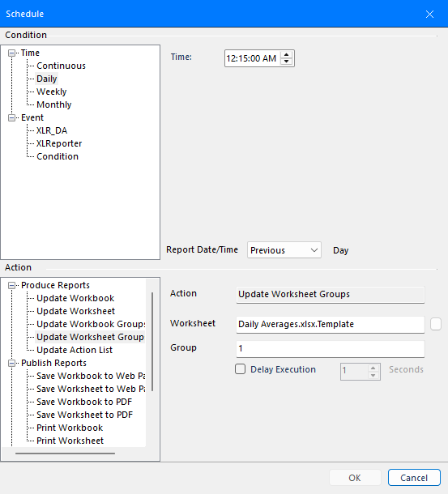Collapse the Publish Reports node

pyautogui.click(x=11, y=364)
